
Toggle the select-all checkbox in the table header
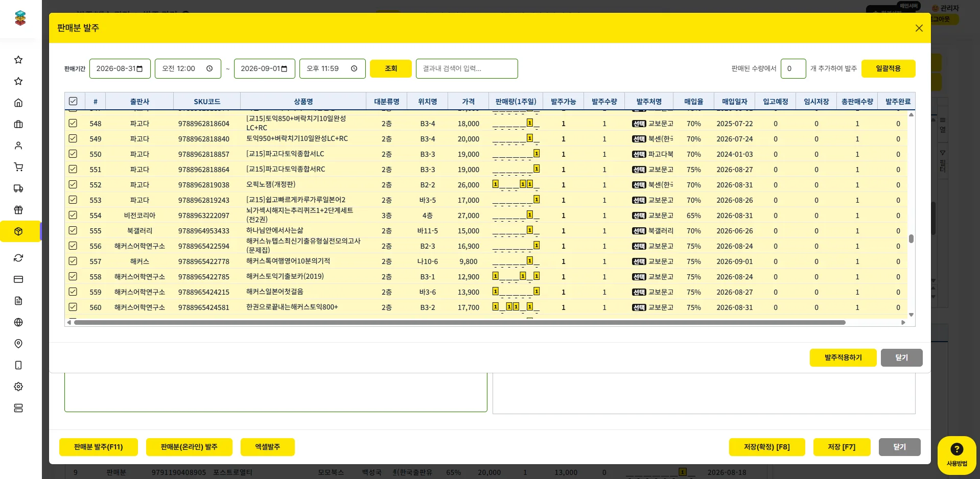(x=73, y=101)
